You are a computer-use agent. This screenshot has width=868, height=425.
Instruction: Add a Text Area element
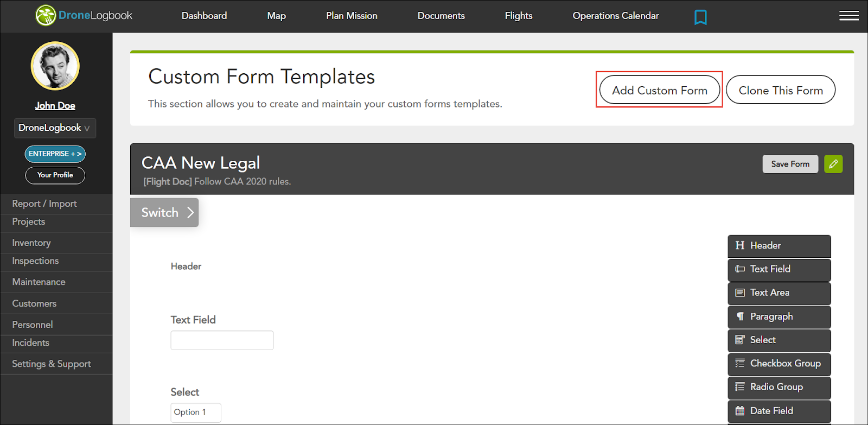pos(779,293)
